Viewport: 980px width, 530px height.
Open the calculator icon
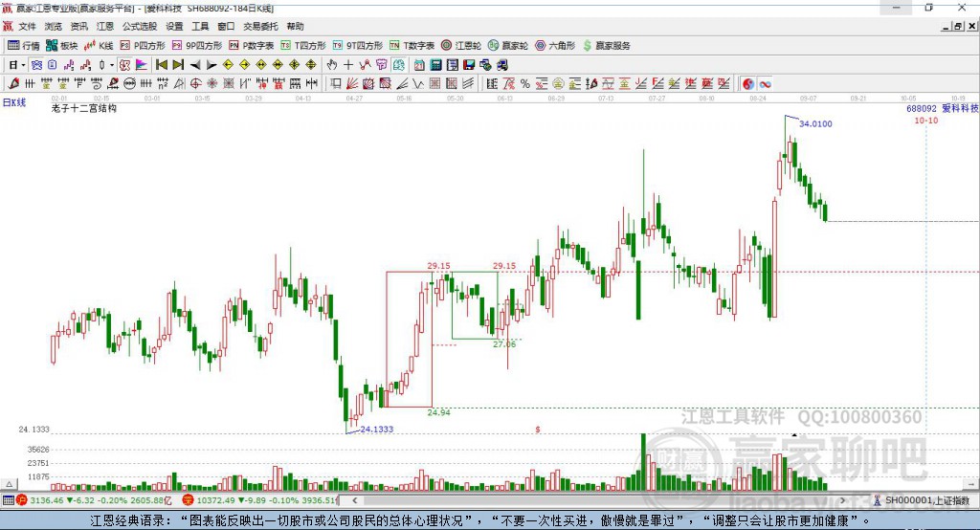coord(435,65)
